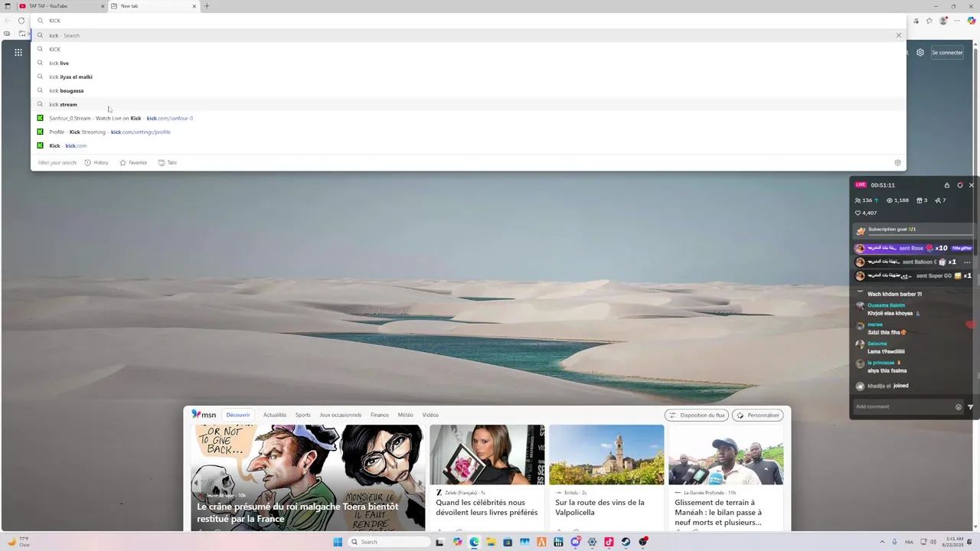Viewport: 980px width, 551px height.
Task: Open the msn logo link
Action: (204, 415)
